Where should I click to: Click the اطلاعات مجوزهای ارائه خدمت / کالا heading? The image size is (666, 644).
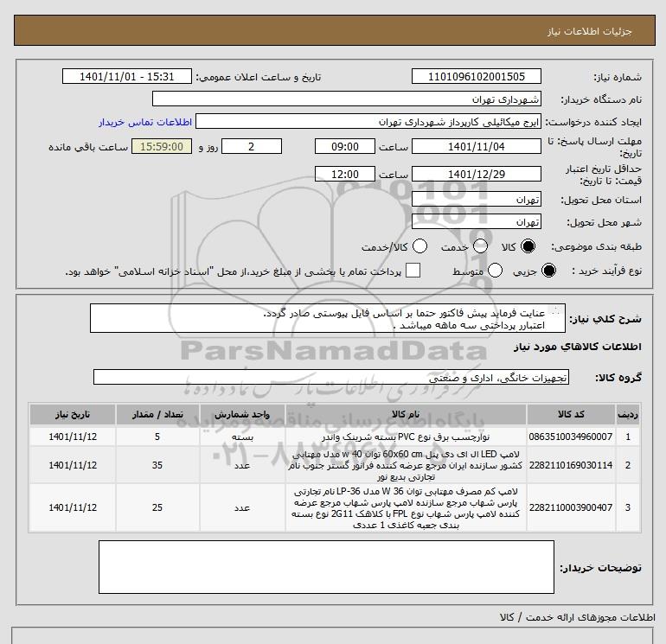coord(578,618)
